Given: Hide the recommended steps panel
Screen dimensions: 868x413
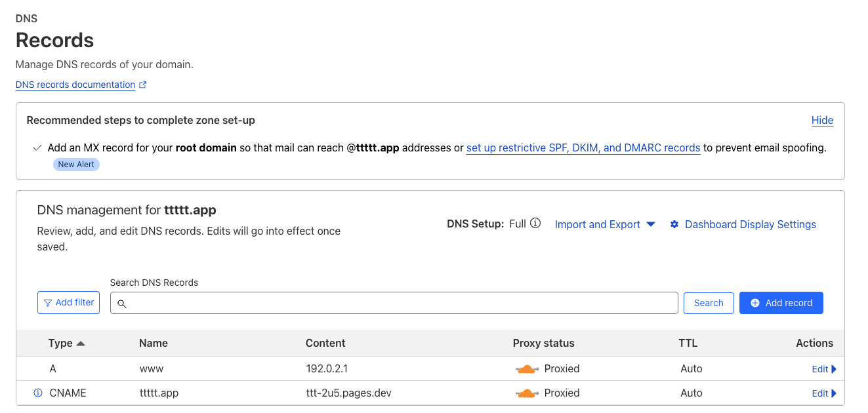Looking at the screenshot, I should (x=822, y=120).
